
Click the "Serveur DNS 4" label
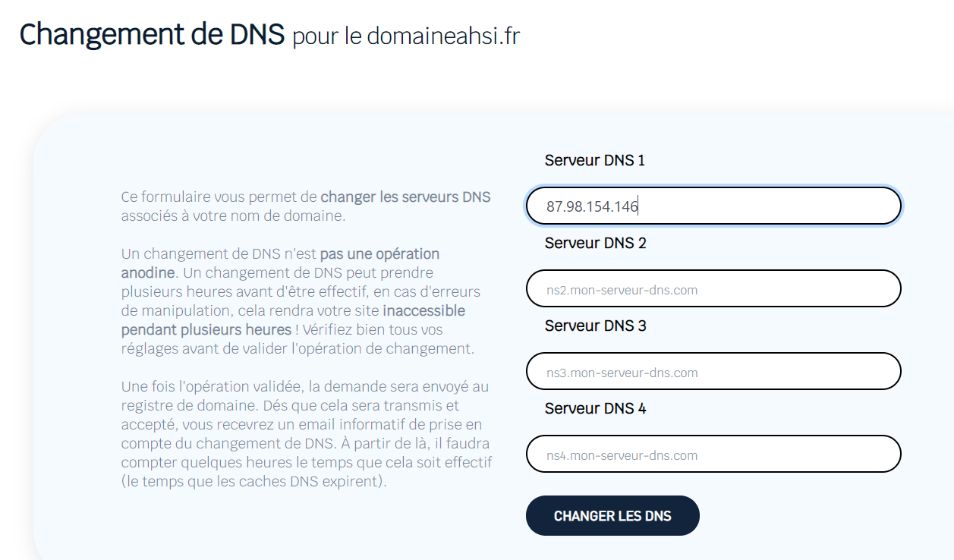pyautogui.click(x=595, y=409)
